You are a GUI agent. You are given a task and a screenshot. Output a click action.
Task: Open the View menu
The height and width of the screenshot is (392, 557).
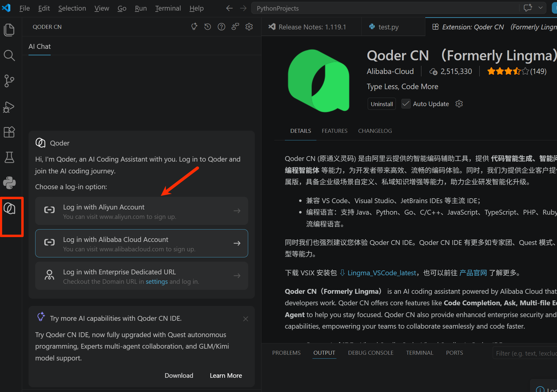pyautogui.click(x=102, y=8)
